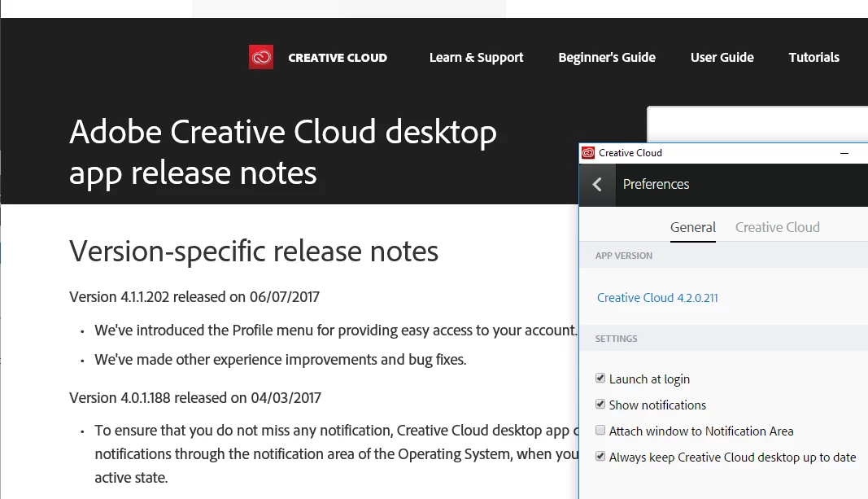
Task: Click the APP VERSION section label
Action: point(624,256)
